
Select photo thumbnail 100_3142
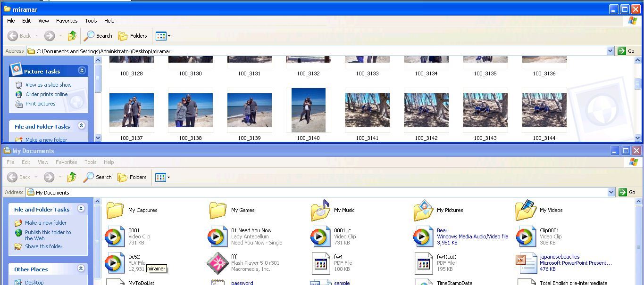[426, 110]
